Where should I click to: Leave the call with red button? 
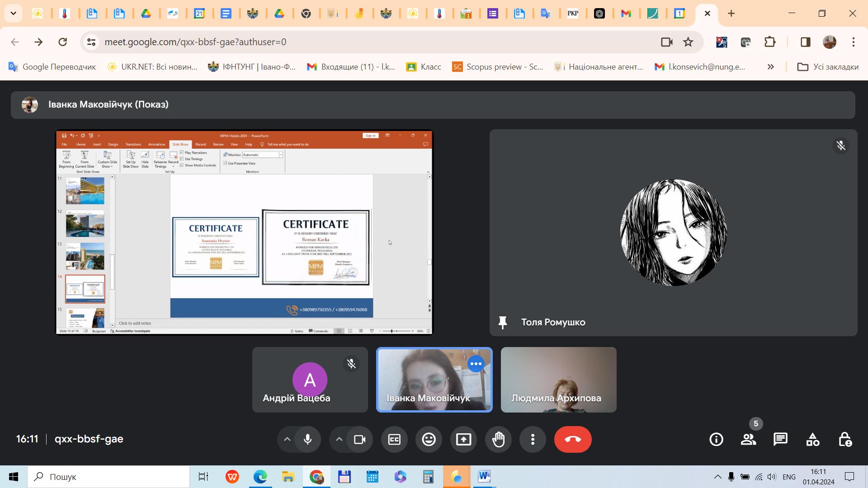click(x=572, y=439)
